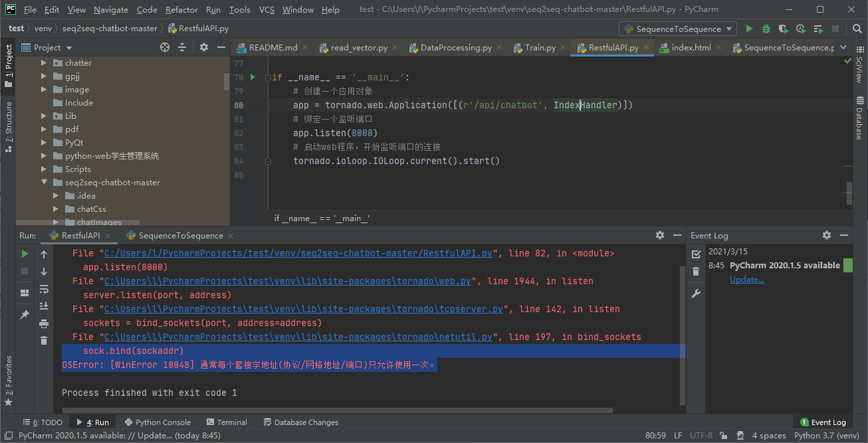The image size is (868, 443).
Task: Run the SequenceToSequence configuration
Action: coord(749,29)
